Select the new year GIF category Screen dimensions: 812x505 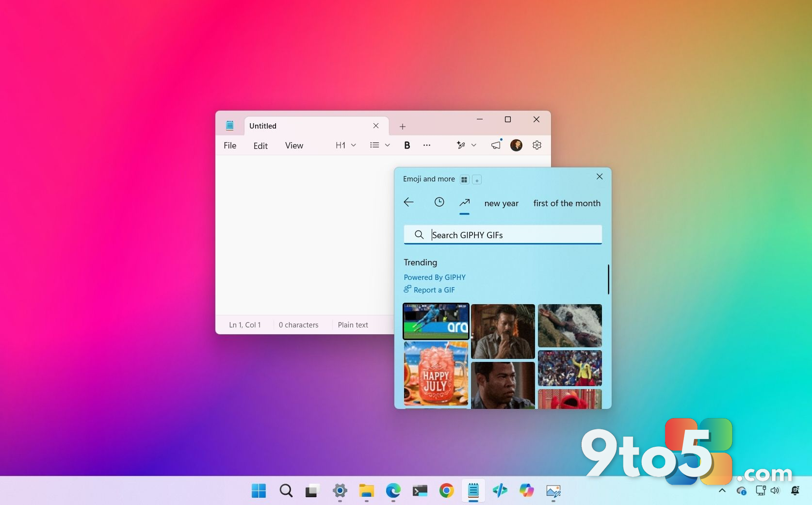502,203
